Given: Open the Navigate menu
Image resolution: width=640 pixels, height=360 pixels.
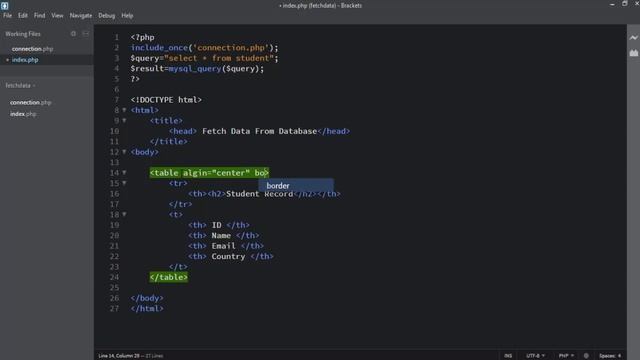Looking at the screenshot, I should [81, 16].
